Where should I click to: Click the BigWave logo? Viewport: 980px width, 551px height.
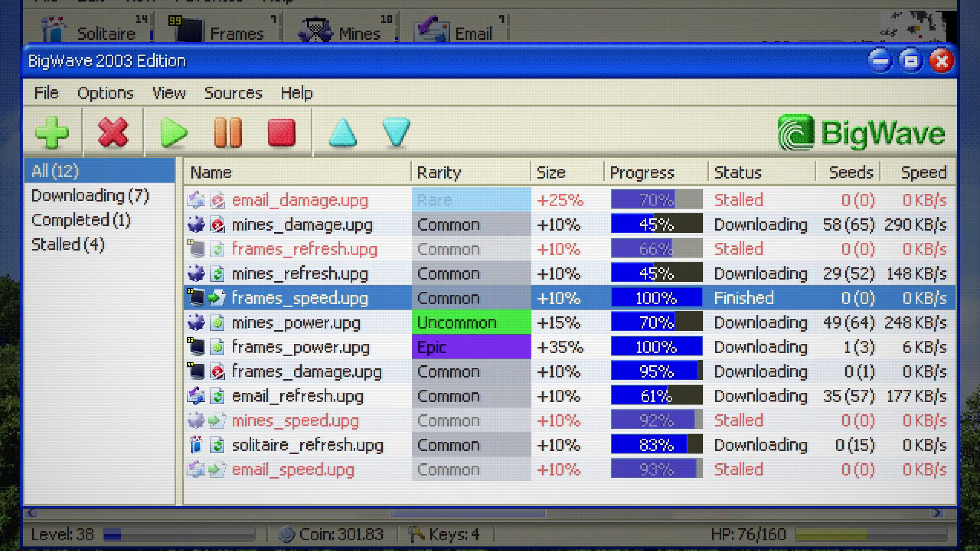point(862,133)
